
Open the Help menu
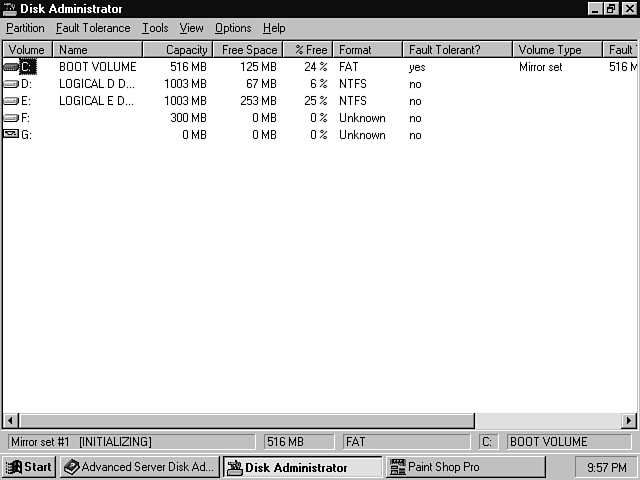coord(274,28)
